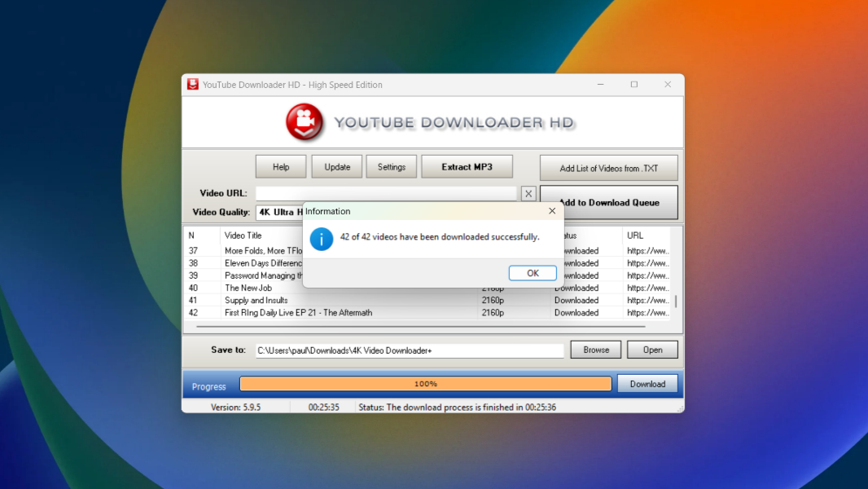Check for updates with the Update button
868x489 pixels.
click(x=336, y=166)
